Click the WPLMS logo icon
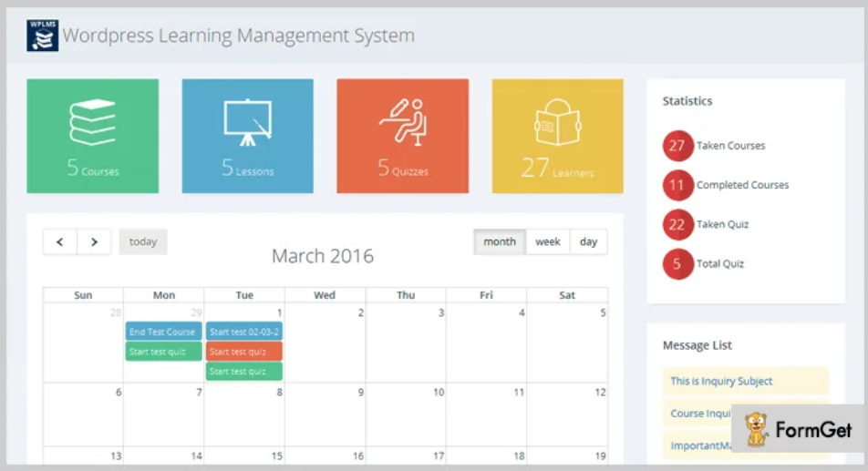Viewport: 868px width, 471px height. (x=42, y=36)
